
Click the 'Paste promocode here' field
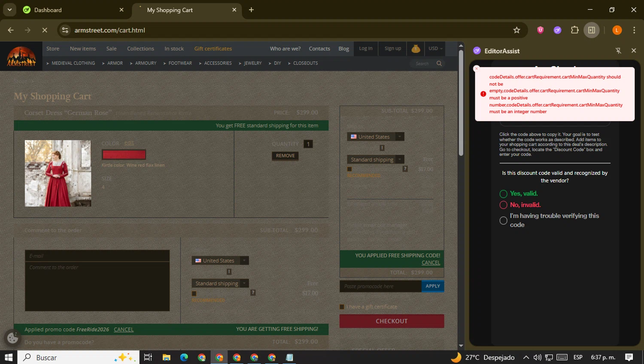click(x=380, y=286)
